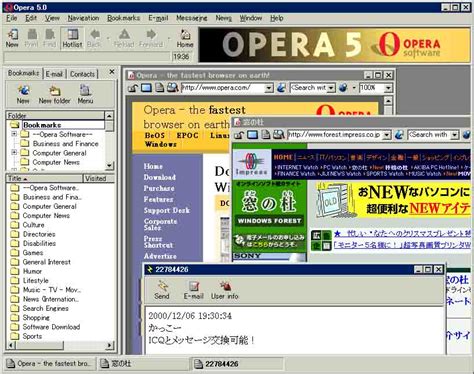Open the Navigation menu

click(83, 18)
